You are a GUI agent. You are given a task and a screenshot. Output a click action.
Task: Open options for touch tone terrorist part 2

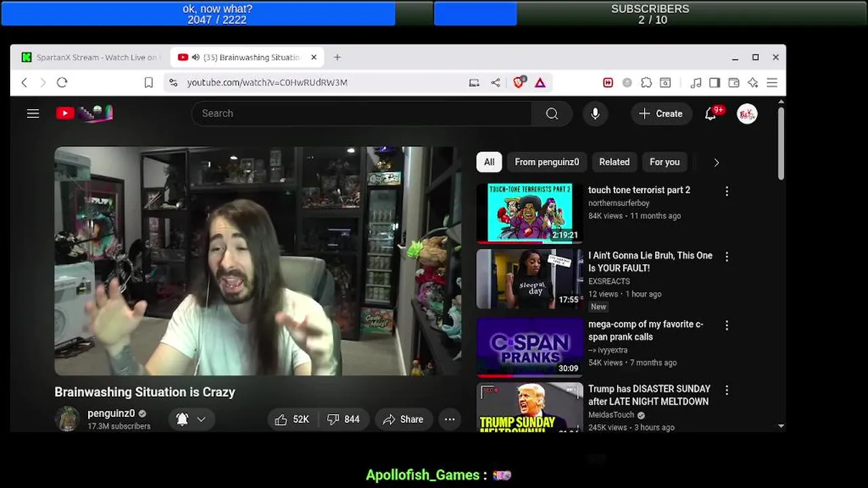pos(726,192)
